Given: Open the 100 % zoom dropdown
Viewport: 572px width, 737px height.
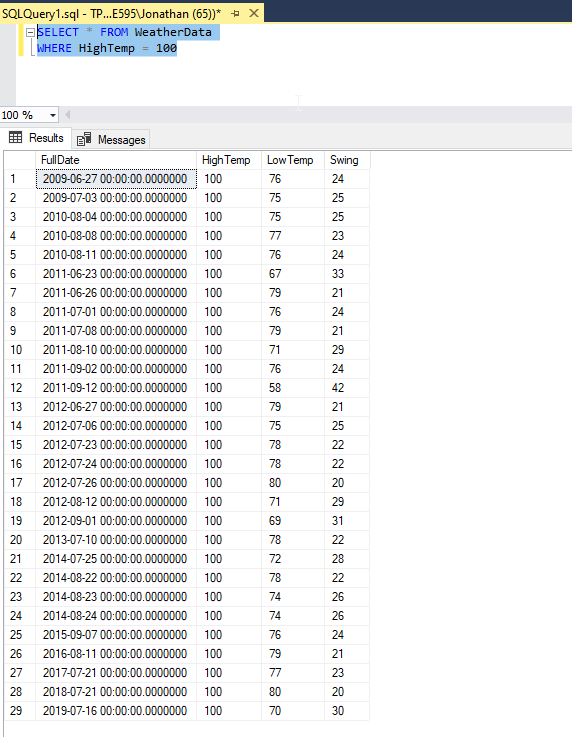Looking at the screenshot, I should [x=53, y=115].
